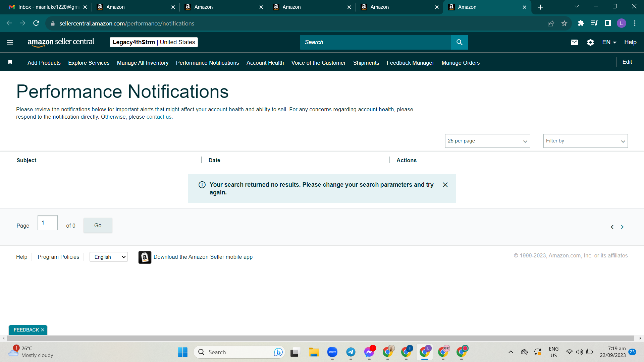The image size is (644, 362).
Task: Open Account Health menu item
Action: (x=265, y=63)
